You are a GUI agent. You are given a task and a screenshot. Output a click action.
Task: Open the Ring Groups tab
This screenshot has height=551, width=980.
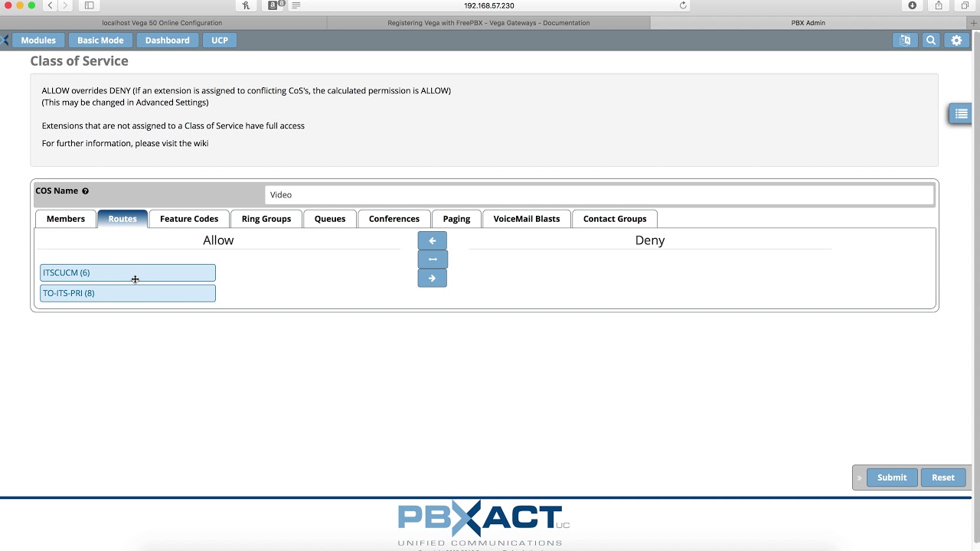(266, 219)
